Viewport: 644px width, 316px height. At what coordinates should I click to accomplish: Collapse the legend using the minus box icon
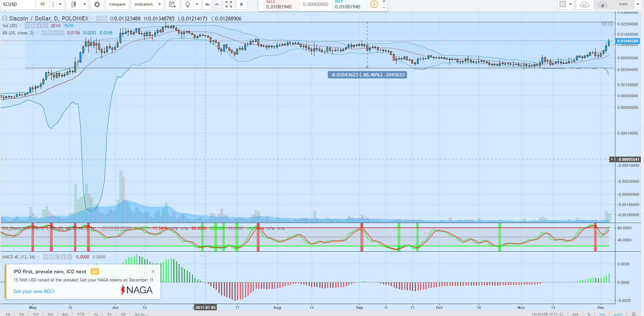[5, 18]
